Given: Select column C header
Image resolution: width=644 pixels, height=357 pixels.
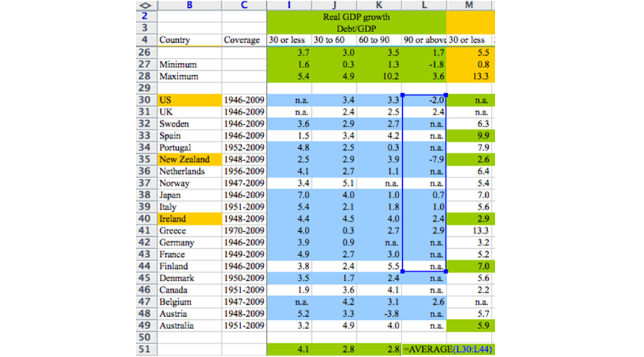Looking at the screenshot, I should pos(244,5).
